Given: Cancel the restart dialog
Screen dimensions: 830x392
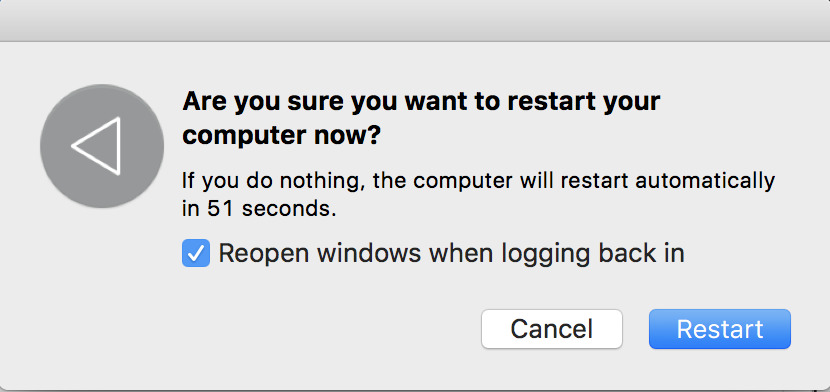Looking at the screenshot, I should point(552,329).
